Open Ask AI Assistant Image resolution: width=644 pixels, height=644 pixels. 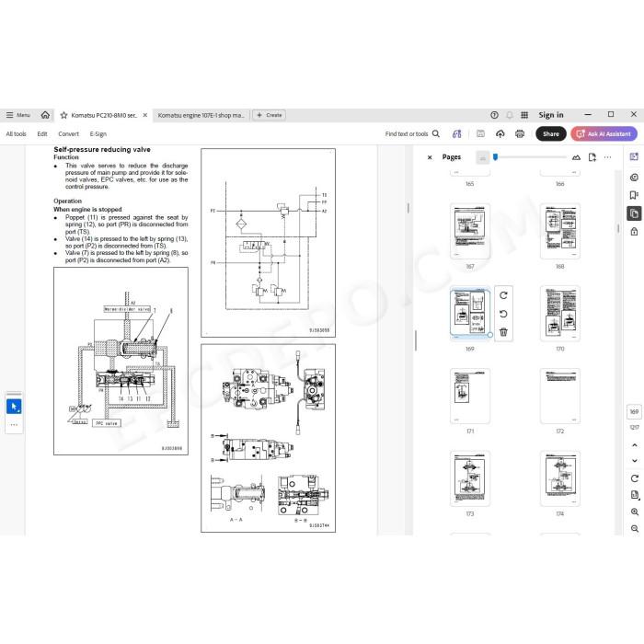click(x=604, y=134)
